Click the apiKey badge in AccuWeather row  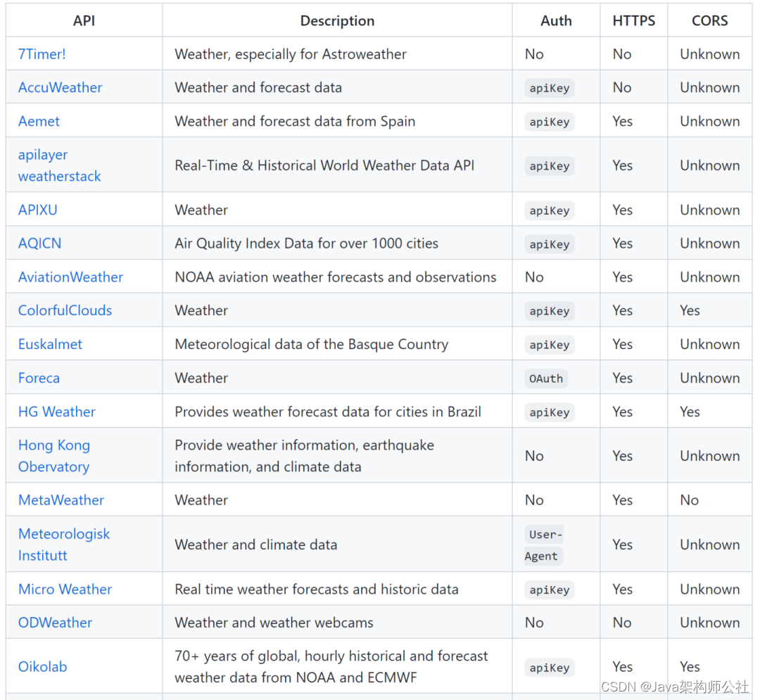[x=549, y=88]
